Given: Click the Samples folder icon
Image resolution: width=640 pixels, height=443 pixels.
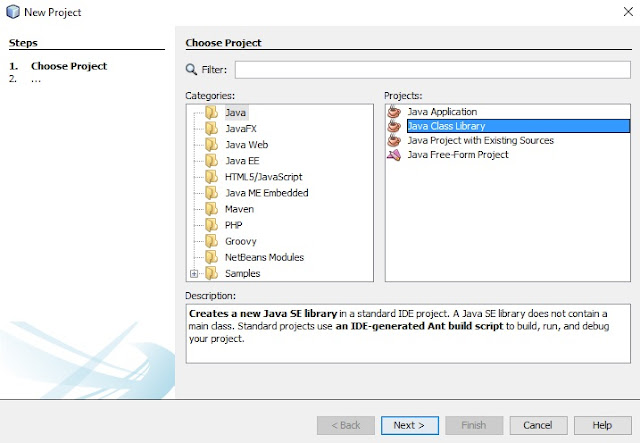Looking at the screenshot, I should [x=211, y=273].
